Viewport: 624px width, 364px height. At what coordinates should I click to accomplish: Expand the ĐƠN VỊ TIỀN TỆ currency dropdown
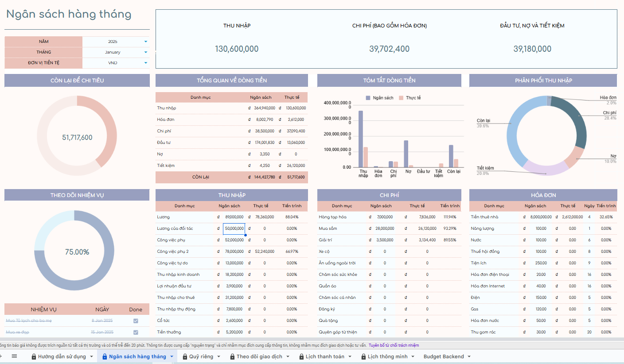(146, 63)
